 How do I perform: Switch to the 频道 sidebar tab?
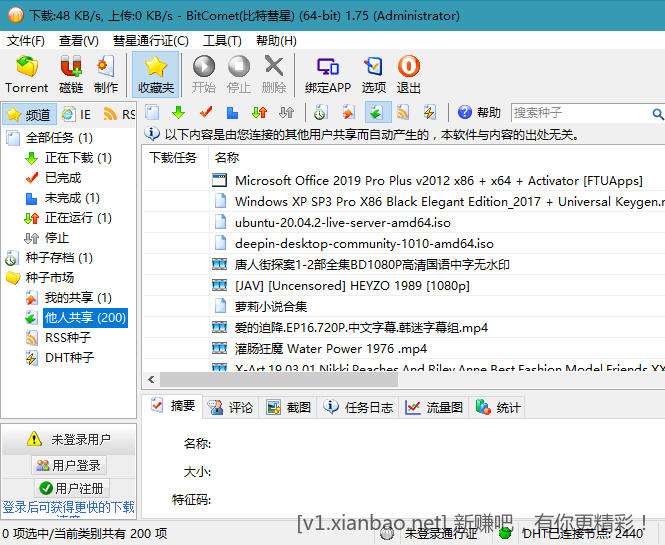click(29, 115)
